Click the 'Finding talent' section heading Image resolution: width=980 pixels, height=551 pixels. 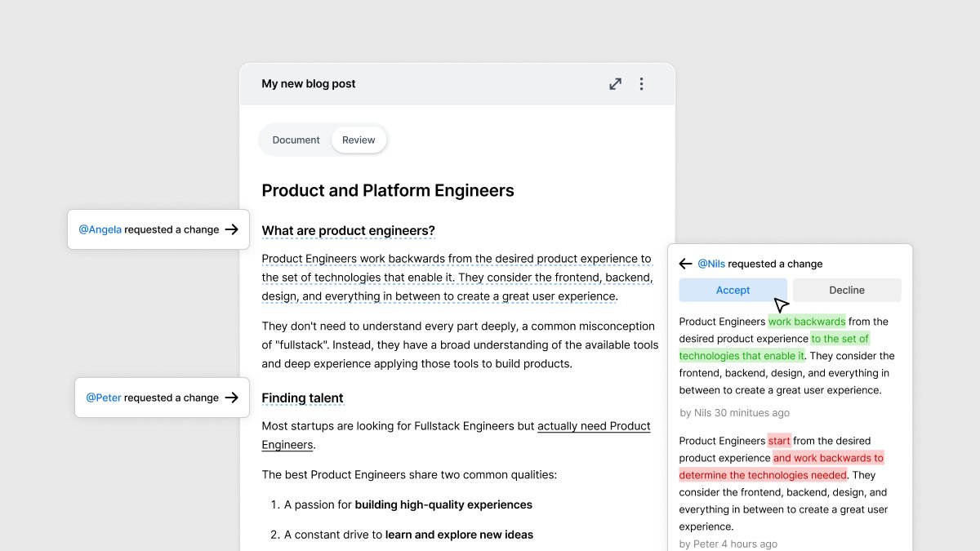[x=303, y=398]
